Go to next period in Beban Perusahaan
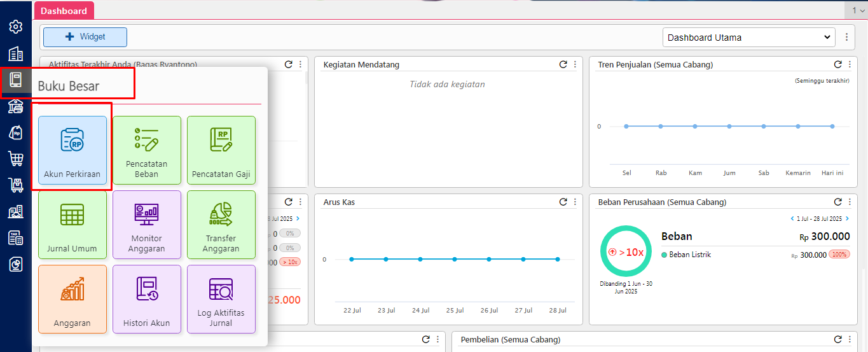The image size is (868, 352). tap(847, 218)
